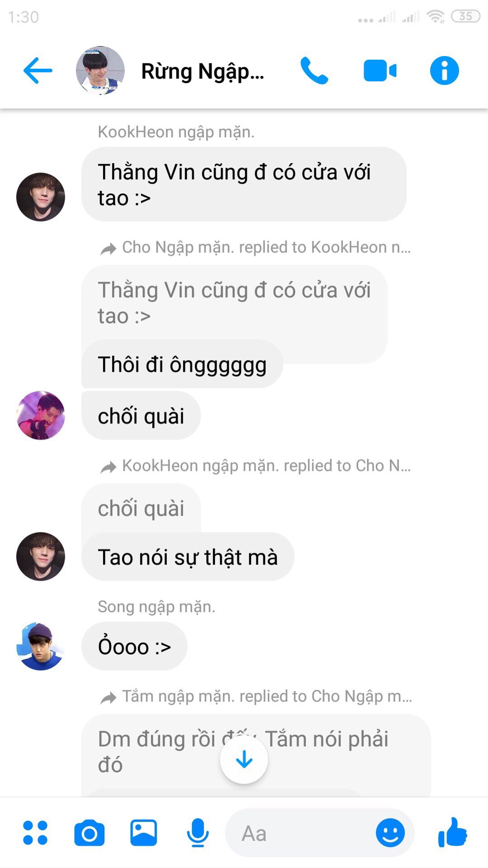
Task: Tap the 'Ỏooo :>' message bubble
Action: click(x=134, y=646)
